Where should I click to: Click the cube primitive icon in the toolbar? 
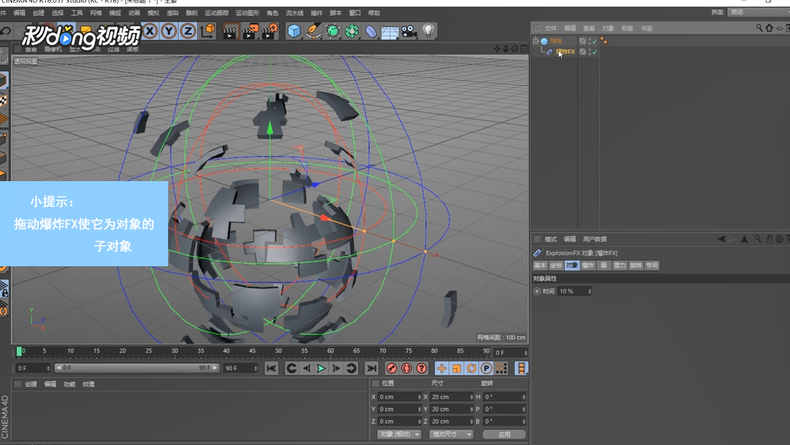click(x=295, y=31)
